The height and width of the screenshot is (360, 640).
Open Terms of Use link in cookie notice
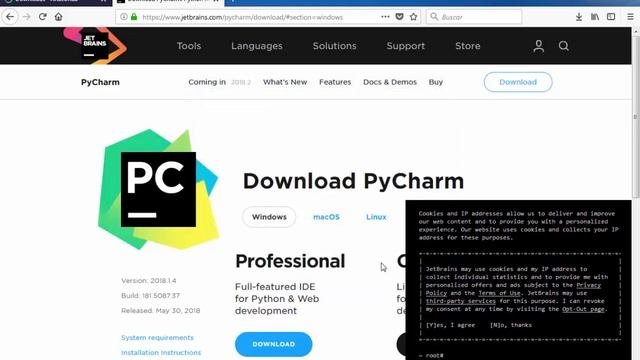pyautogui.click(x=499, y=293)
